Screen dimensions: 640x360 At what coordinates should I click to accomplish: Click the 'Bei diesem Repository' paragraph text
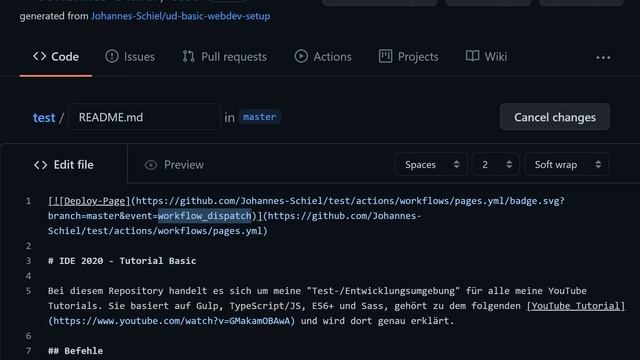click(336, 306)
